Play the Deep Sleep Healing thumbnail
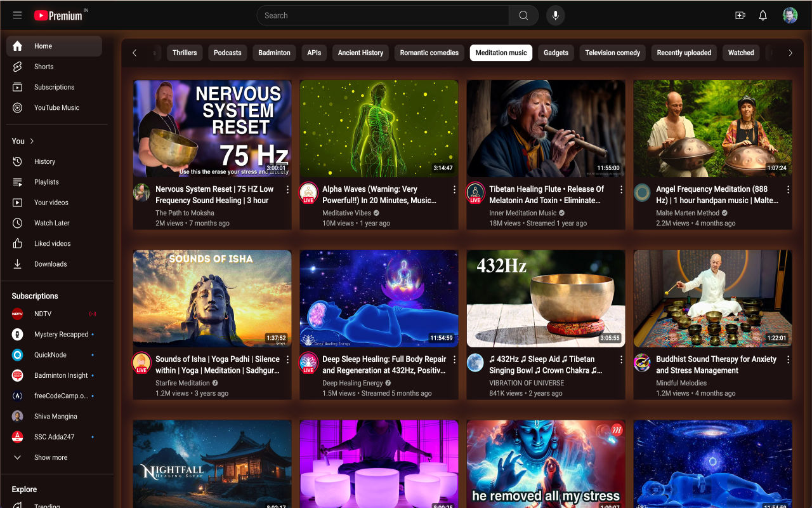Image resolution: width=812 pixels, height=508 pixels. 379,298
